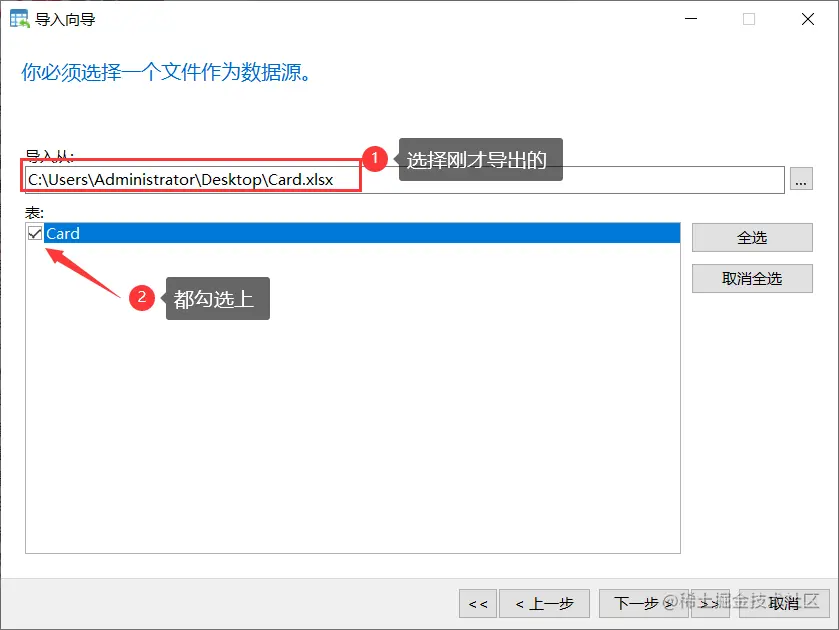The height and width of the screenshot is (630, 839).
Task: Enable all tables via 全选
Action: (751, 237)
